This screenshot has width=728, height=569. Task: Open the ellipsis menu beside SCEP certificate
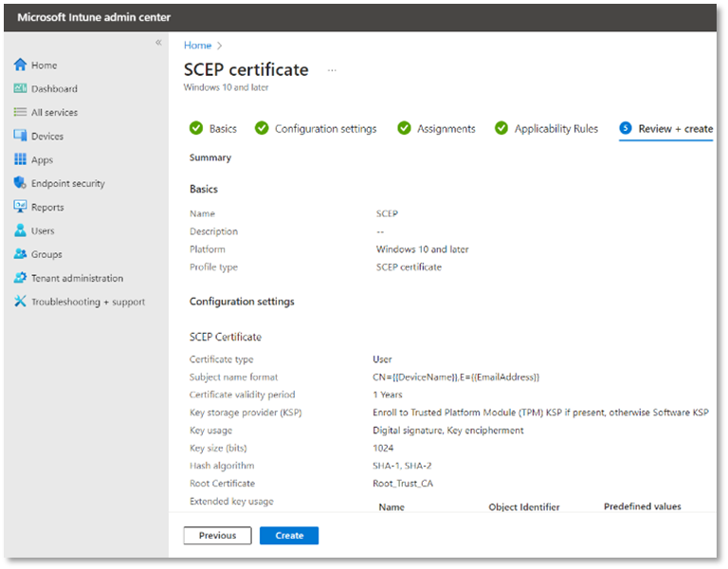[x=332, y=70]
